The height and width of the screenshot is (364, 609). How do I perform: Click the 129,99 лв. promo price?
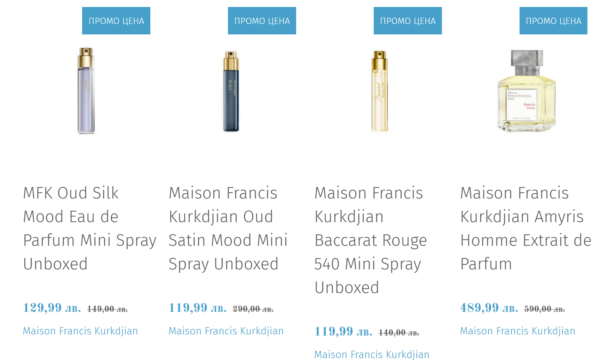click(x=52, y=308)
